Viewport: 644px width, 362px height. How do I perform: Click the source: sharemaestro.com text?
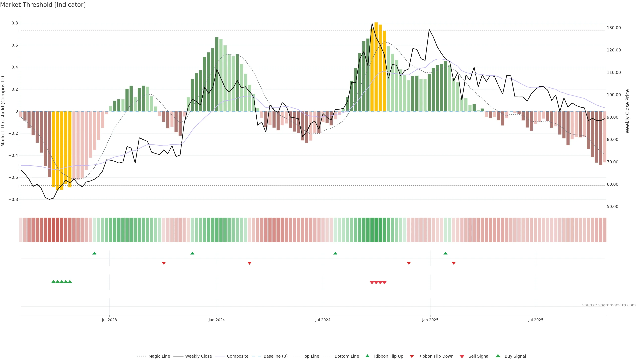coord(609,305)
